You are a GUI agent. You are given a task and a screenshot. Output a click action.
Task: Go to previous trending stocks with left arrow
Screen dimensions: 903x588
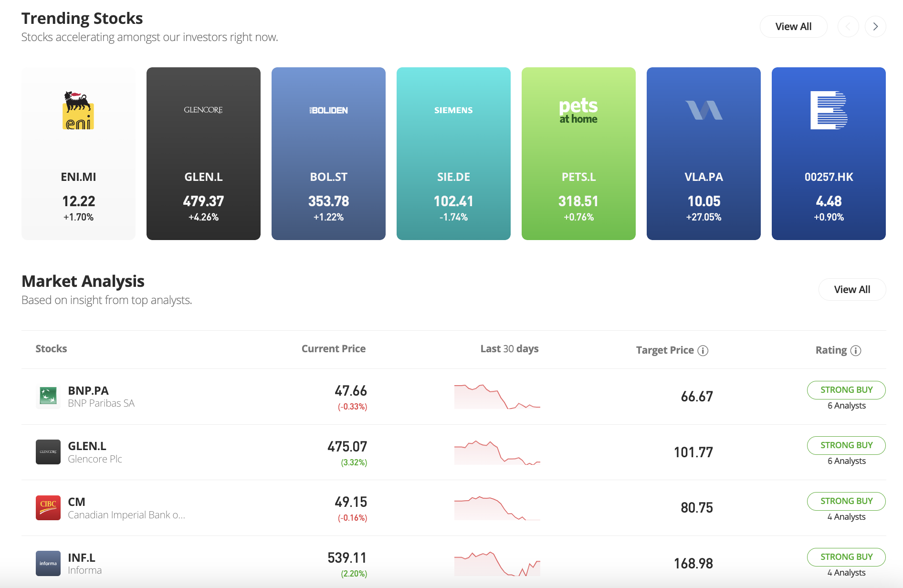point(848,27)
